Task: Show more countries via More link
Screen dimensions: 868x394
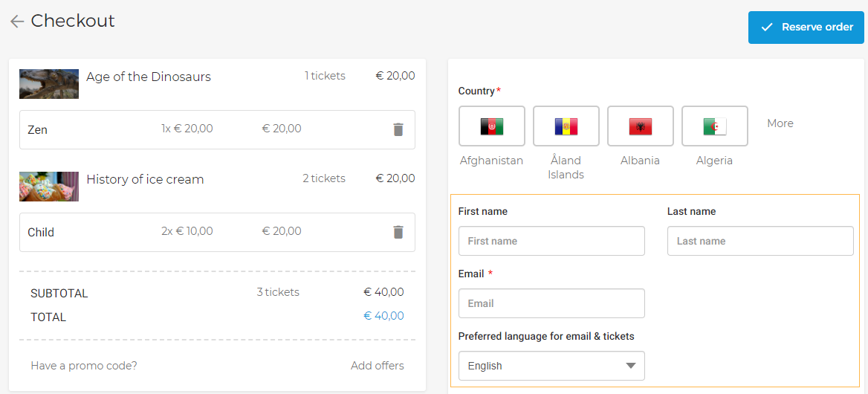Action: pos(780,123)
